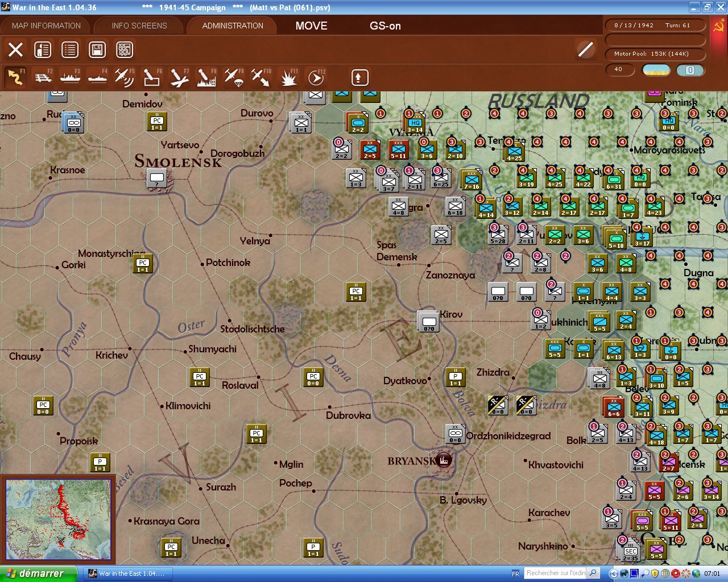Click the Smolensk city label
728x582 pixels.
[x=178, y=162]
